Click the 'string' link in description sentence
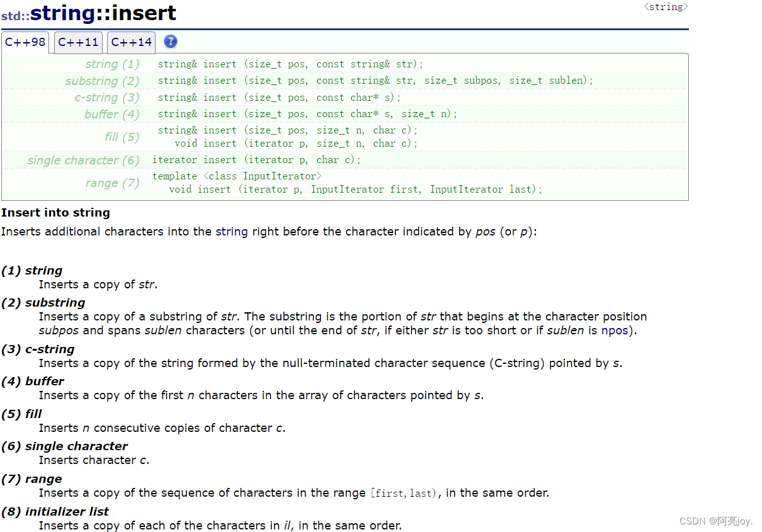 (231, 232)
